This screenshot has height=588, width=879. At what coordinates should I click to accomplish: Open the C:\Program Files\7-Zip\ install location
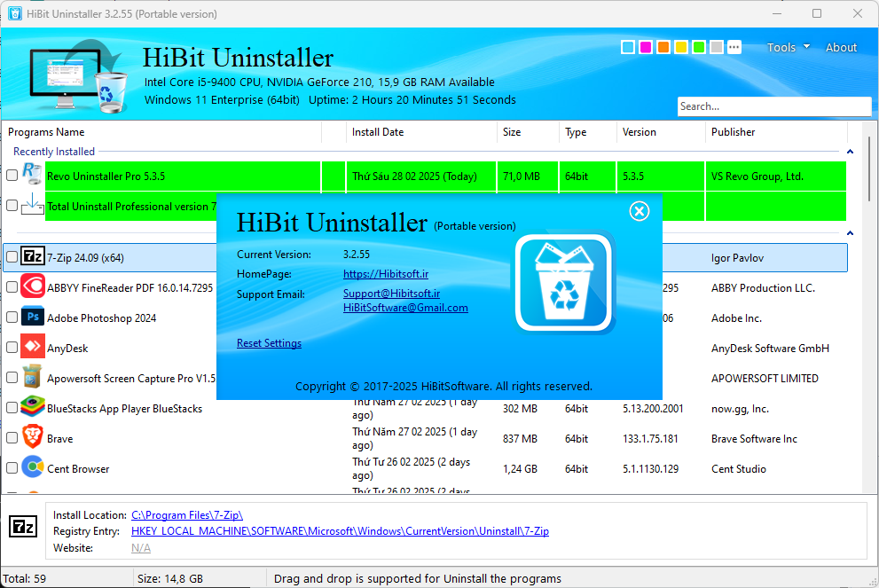(x=186, y=515)
